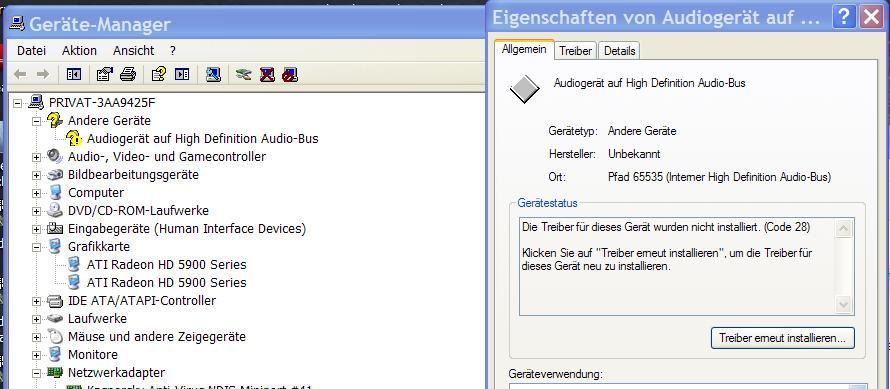This screenshot has width=890, height=389.
Task: Click the device name heading in Eigenschaften dialog
Action: (649, 83)
